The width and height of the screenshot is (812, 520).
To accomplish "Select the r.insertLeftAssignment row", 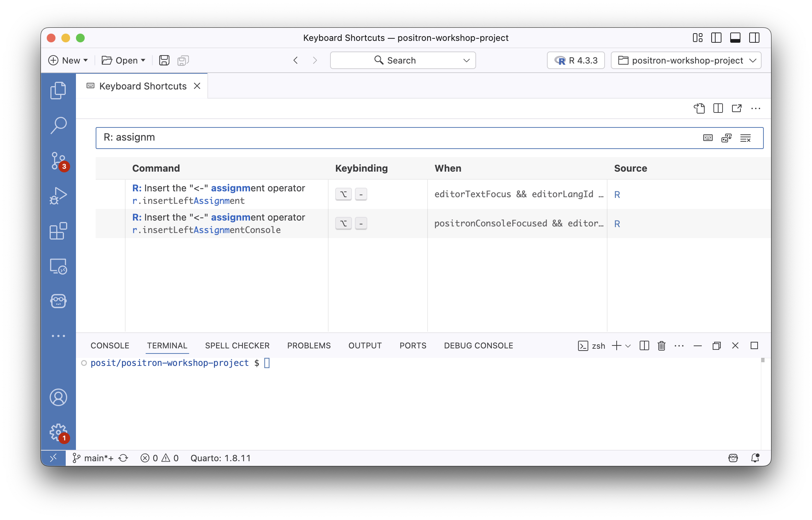I will pyautogui.click(x=433, y=194).
